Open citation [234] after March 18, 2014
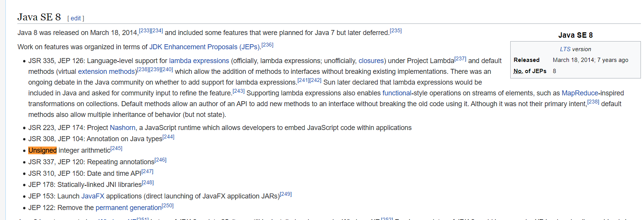The image size is (644, 220). point(157,30)
